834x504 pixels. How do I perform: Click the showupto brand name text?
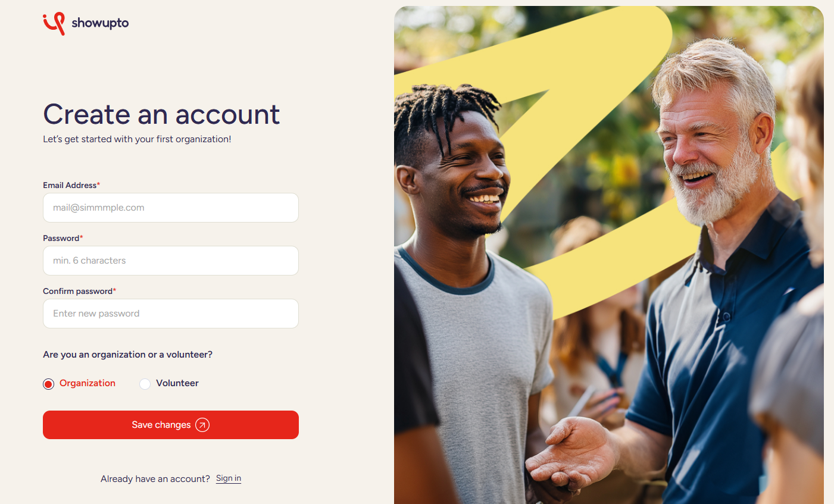pyautogui.click(x=100, y=23)
